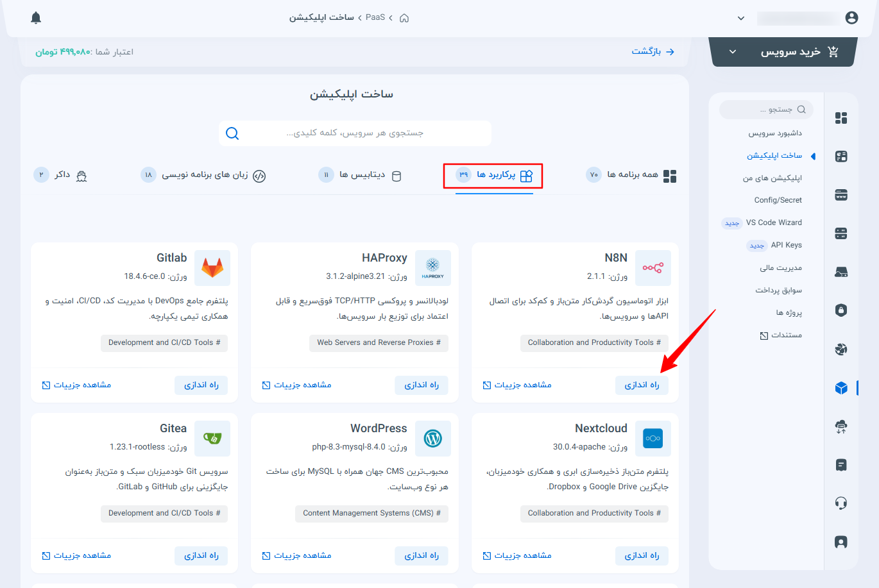This screenshot has width=879, height=588.
Task: Click the PaaS breadcrumb link
Action: coord(375,17)
